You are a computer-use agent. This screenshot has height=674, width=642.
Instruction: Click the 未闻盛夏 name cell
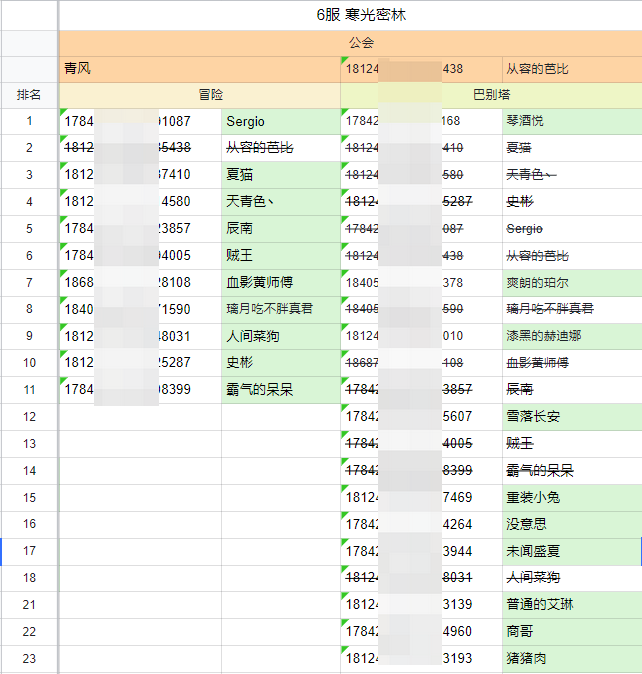570,551
